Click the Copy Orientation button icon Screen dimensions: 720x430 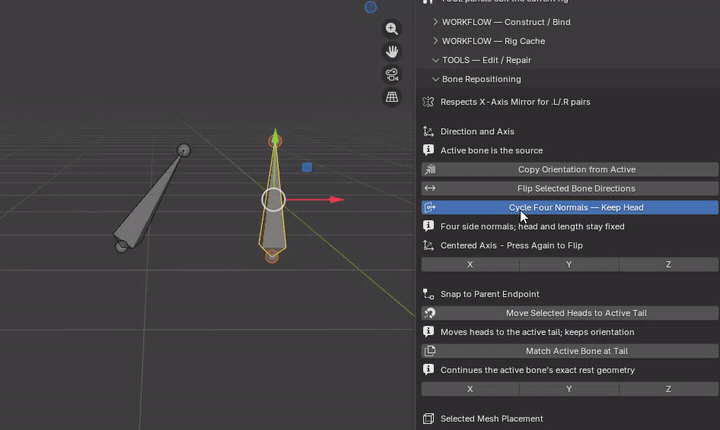coord(430,170)
